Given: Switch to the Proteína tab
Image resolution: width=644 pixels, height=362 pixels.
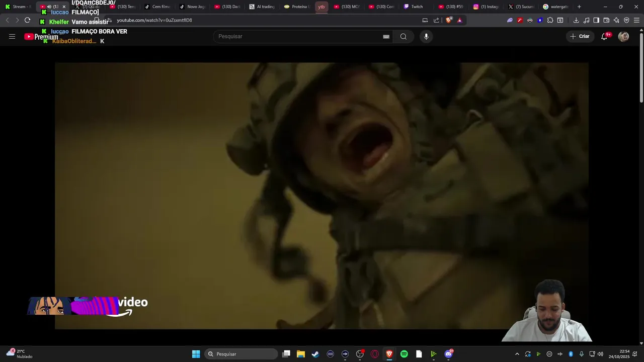Looking at the screenshot, I should [297, 7].
